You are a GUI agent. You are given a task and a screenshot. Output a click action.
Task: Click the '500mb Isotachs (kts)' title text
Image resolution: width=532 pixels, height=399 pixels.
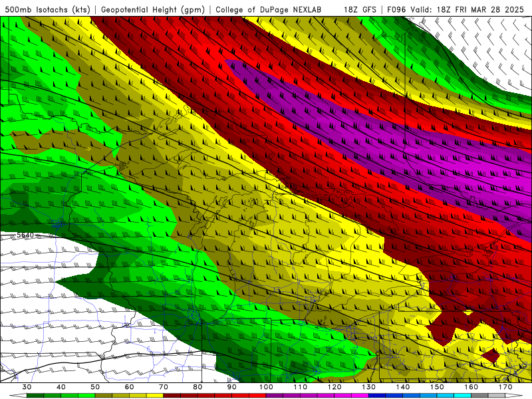[48, 9]
